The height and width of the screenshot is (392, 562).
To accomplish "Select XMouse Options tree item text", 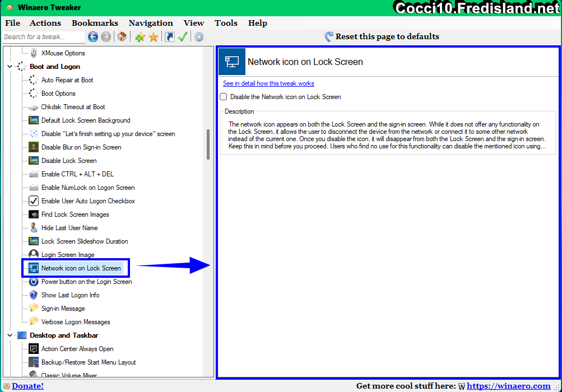I will click(63, 53).
